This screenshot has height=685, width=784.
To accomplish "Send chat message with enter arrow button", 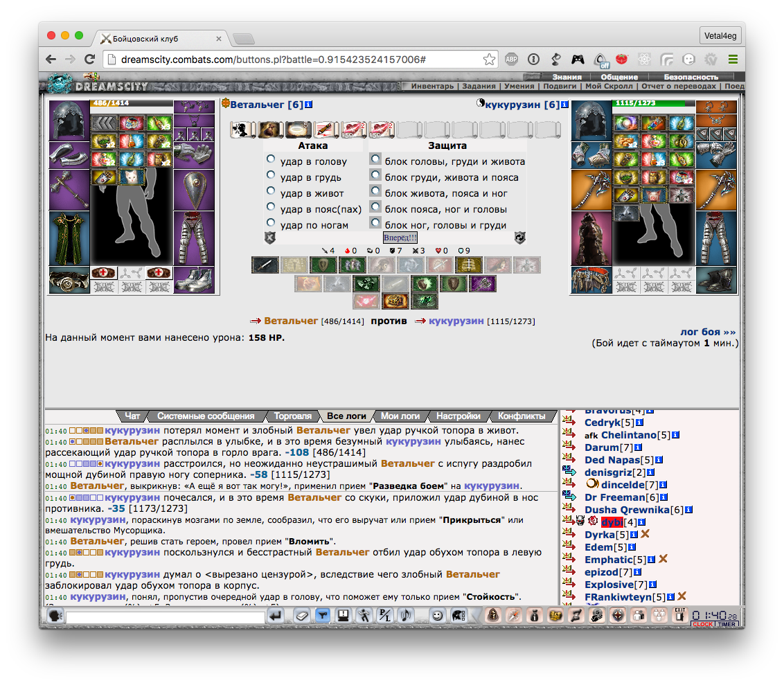I will (x=275, y=616).
